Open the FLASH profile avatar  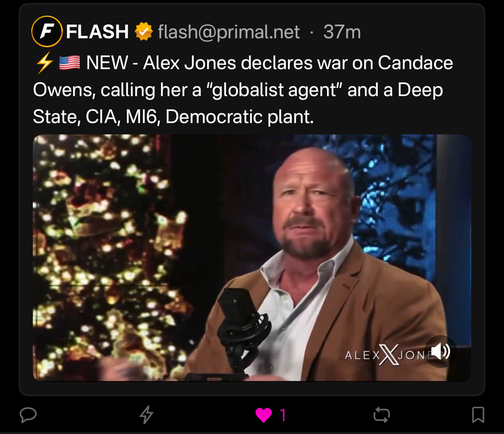[47, 31]
